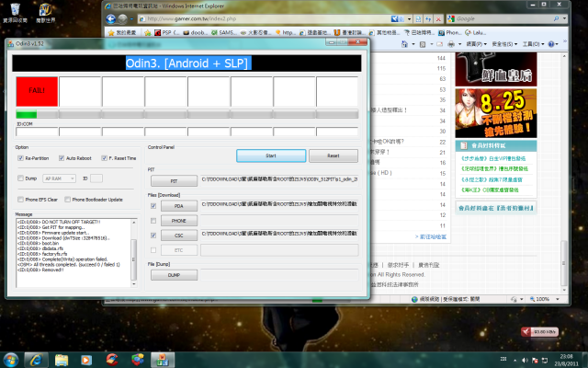This screenshot has width=588, height=368.
Task: Show hidden tray icons arrow
Action: (x=514, y=361)
